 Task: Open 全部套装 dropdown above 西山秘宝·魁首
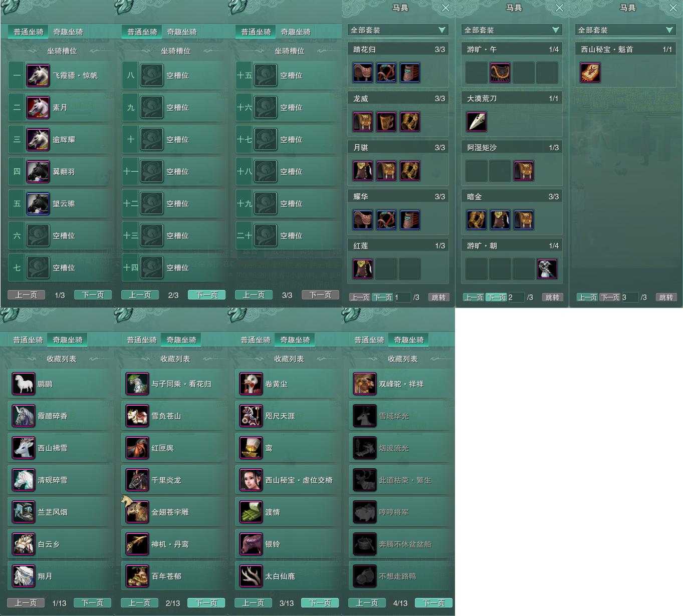tap(625, 30)
